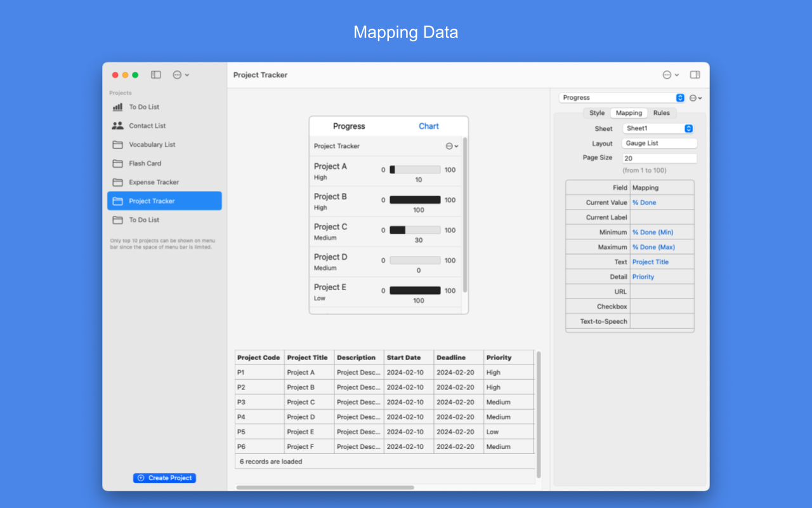Open the Sheet1 sheet dropdown
Screen dimensions: 812x508
[x=658, y=128]
